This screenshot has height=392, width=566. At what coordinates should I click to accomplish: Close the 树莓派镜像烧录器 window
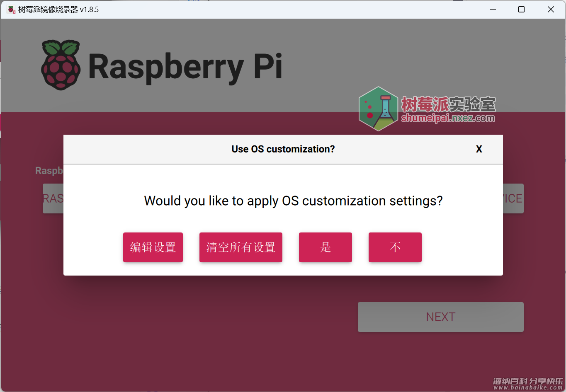coord(551,9)
